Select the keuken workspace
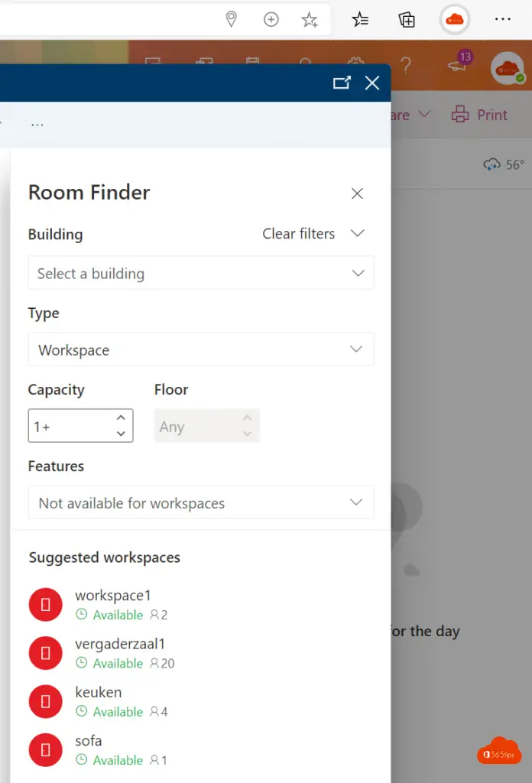532x783 pixels. pos(99,693)
